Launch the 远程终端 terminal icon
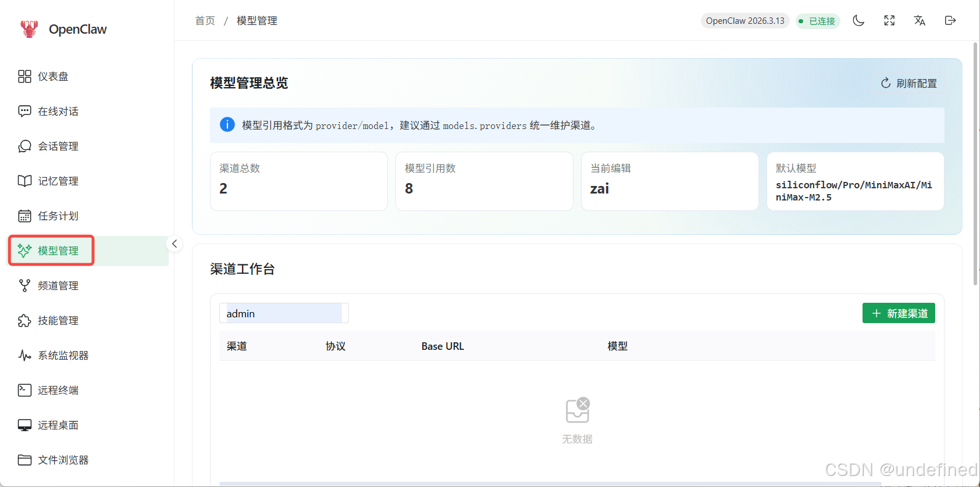980x487 pixels. click(24, 390)
